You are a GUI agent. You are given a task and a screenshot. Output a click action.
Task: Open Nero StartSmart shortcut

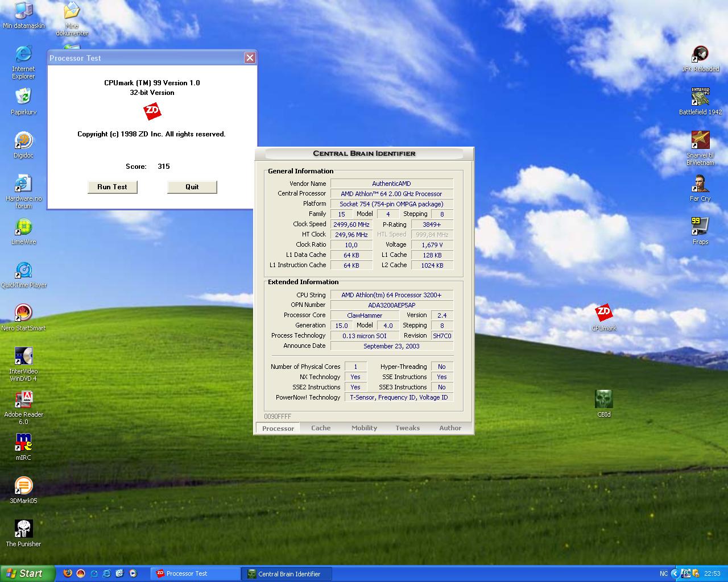[x=23, y=313]
